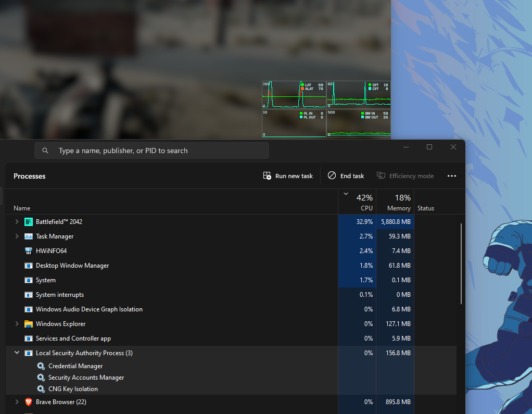Click the BW IN bandwidth graph overlay
This screenshot has width=532, height=414.
[359, 123]
